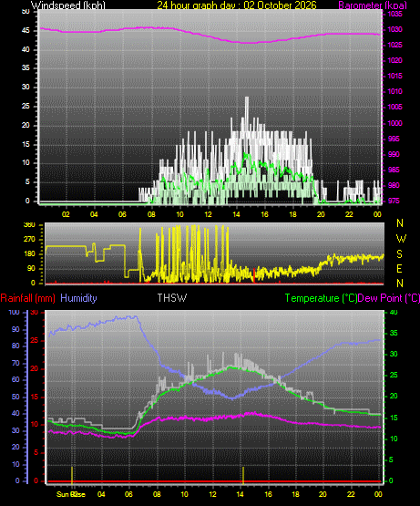Click the red "Rainfall (mm)" legend label
The image size is (420, 506).
[x=27, y=298]
